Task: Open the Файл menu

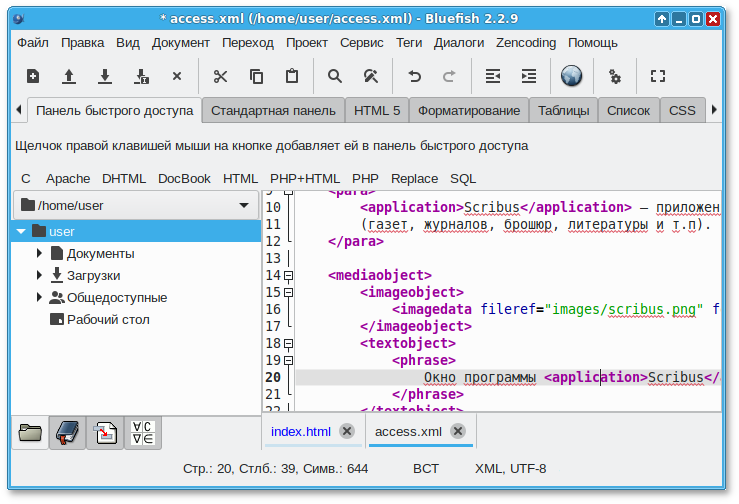Action: 33,43
